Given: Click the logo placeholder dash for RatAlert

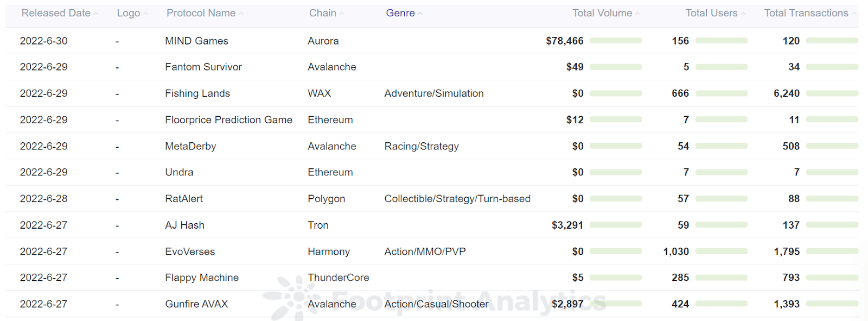Looking at the screenshot, I should click(117, 198).
